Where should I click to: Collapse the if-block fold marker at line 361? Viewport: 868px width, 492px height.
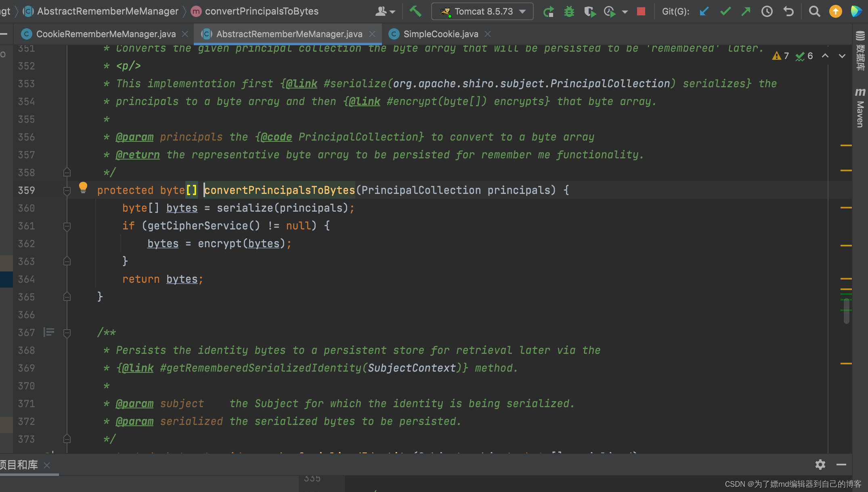pos(67,226)
